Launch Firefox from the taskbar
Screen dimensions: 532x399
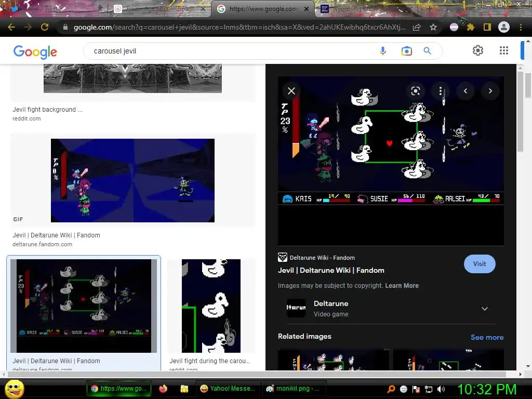[163, 389]
